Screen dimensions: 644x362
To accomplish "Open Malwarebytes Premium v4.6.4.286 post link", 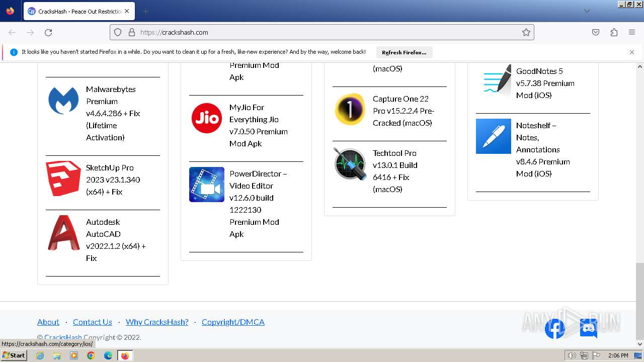I will coord(113,113).
